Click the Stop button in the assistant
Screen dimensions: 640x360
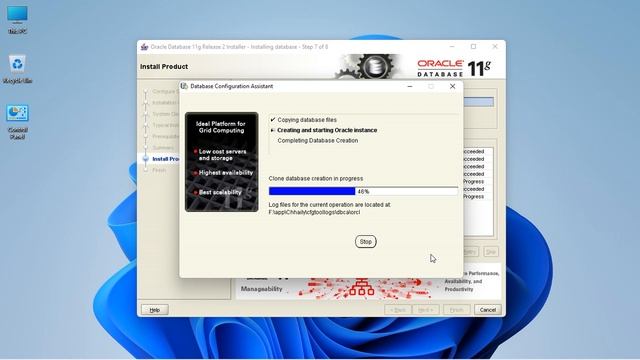pos(365,242)
